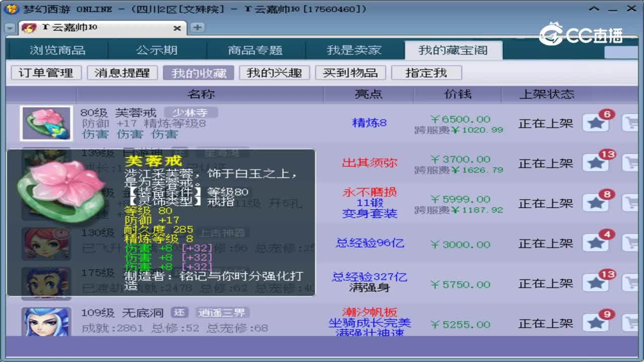The height and width of the screenshot is (362, 644).
Task: Open 买到物品 section
Action: pos(350,73)
